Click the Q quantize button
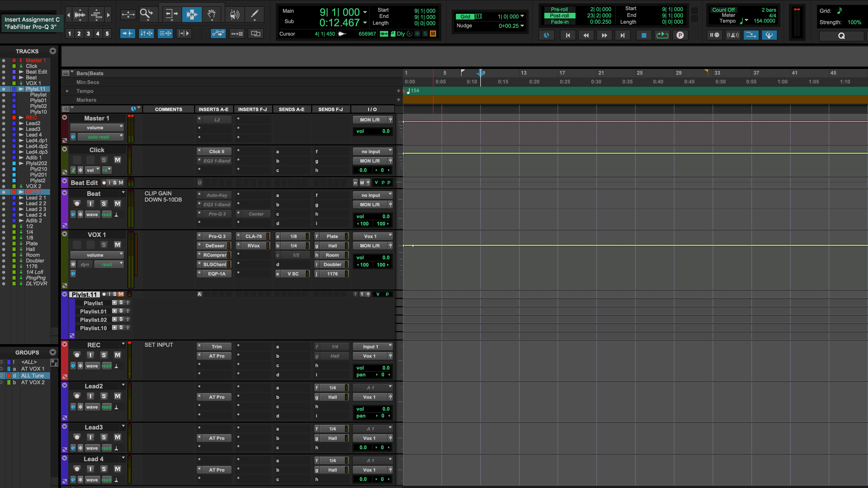Screen dimensions: 868x488 [841, 36]
